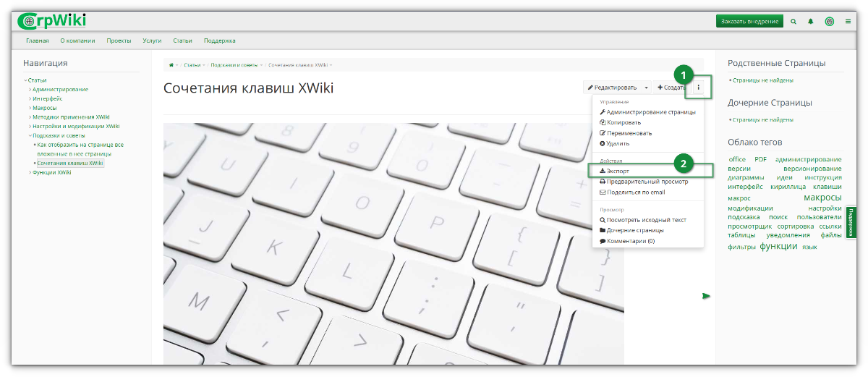Click the 'Сочетания клавиш XWiki' page title

coord(248,88)
